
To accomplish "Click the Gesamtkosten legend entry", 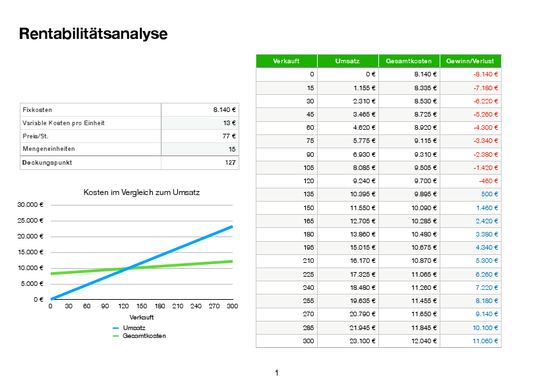I will tap(139, 336).
